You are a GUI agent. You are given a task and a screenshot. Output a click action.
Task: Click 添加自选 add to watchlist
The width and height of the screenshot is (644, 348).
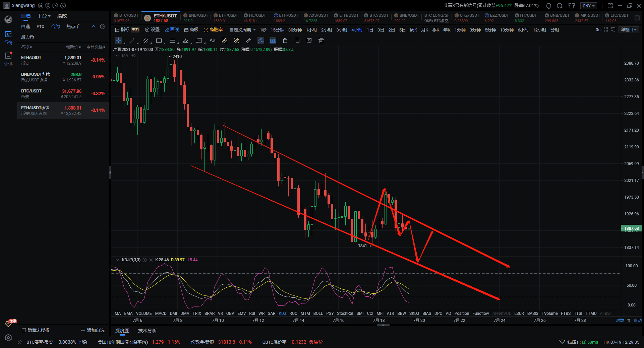pyautogui.click(x=93, y=330)
